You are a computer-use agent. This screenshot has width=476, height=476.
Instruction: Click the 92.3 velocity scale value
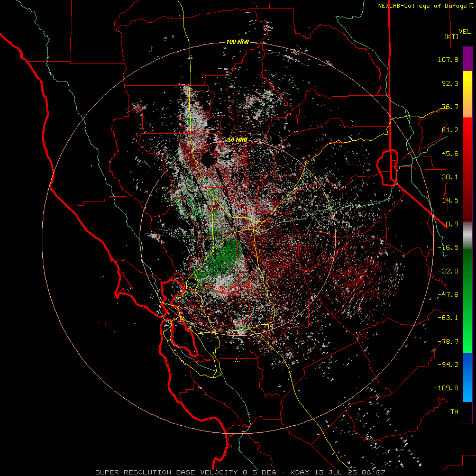pyautogui.click(x=450, y=83)
